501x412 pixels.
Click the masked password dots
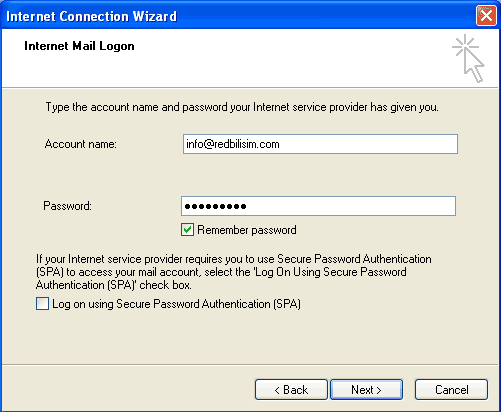pyautogui.click(x=215, y=207)
